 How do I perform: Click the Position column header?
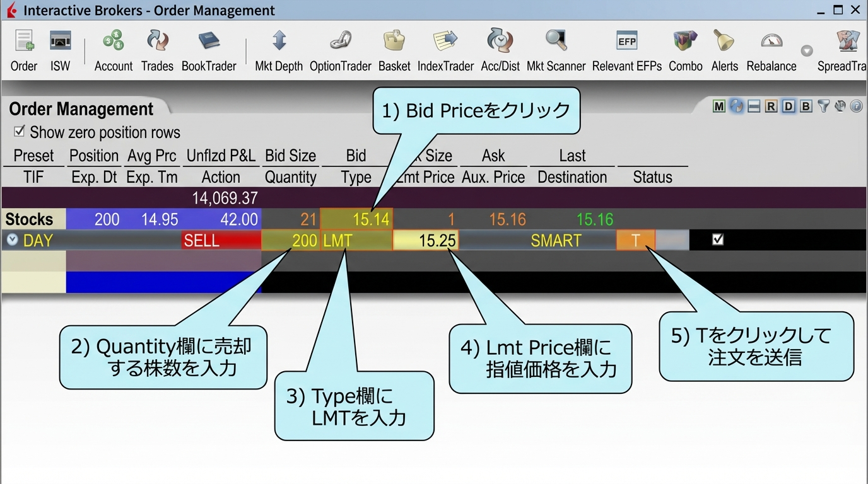coord(94,156)
